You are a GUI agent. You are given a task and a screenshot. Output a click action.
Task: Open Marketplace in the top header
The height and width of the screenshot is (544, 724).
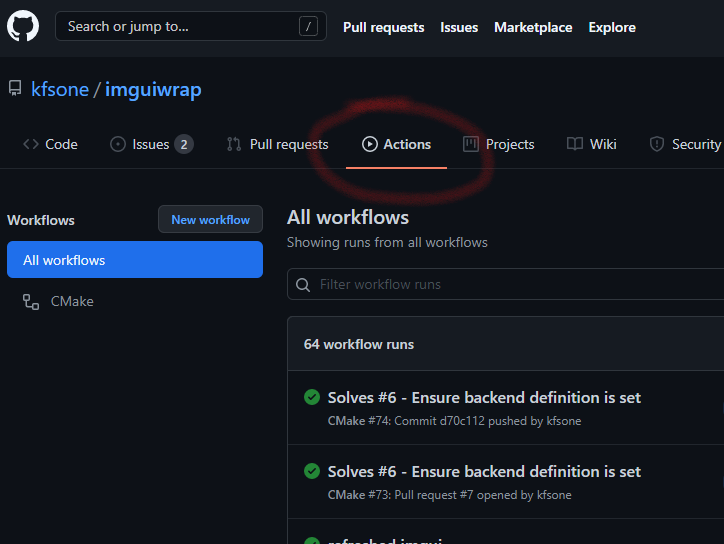point(533,27)
